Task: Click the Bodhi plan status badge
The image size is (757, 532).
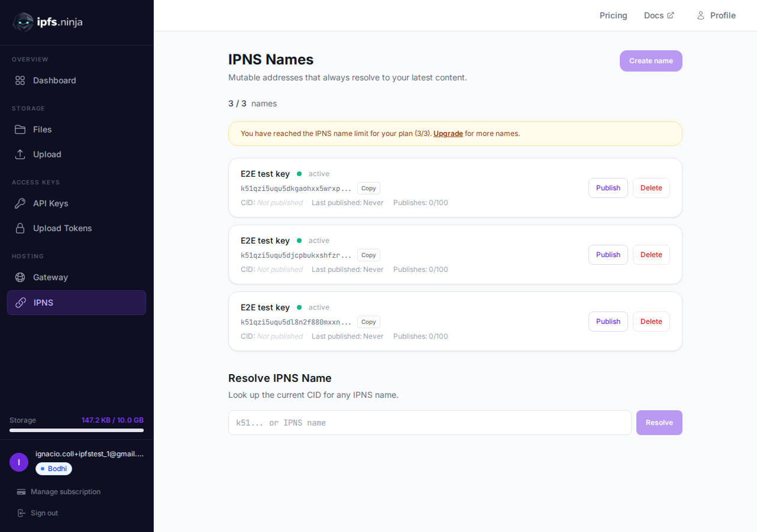Action: (53, 468)
